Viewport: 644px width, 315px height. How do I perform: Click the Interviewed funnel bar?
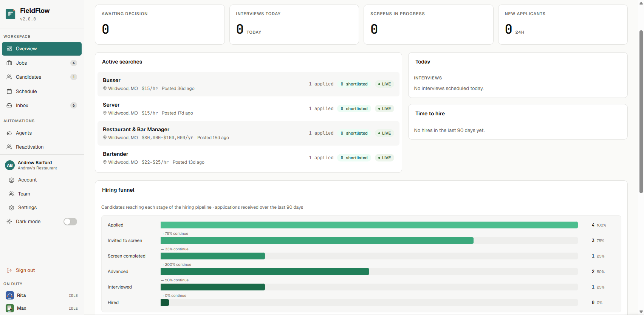pos(213,287)
